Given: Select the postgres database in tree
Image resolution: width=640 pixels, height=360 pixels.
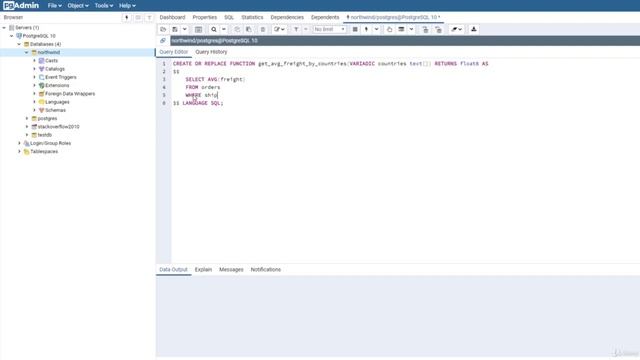Looking at the screenshot, I should pyautogui.click(x=47, y=118).
